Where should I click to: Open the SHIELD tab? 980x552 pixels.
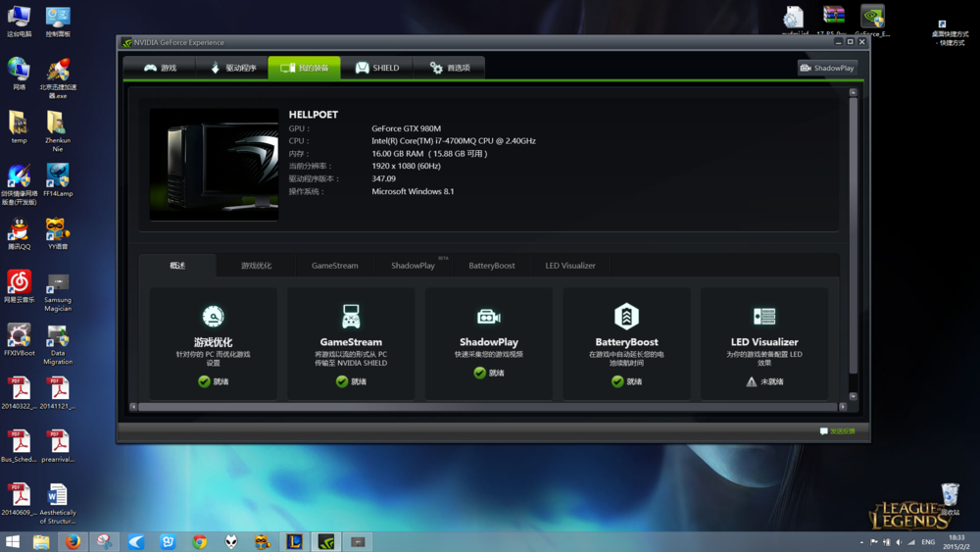377,68
